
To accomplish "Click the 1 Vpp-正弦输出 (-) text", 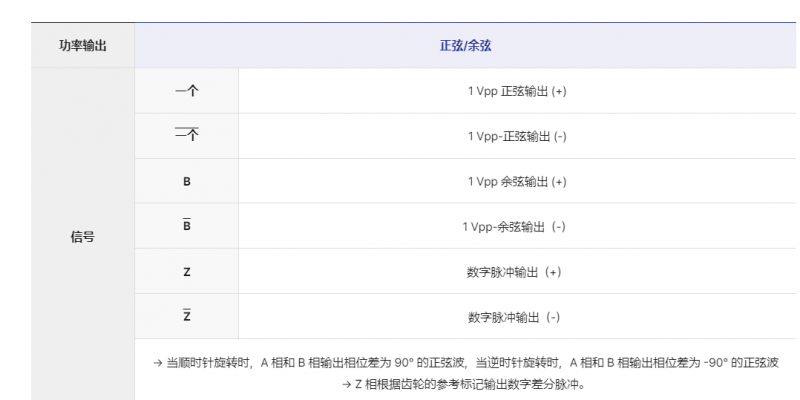I will tap(517, 136).
